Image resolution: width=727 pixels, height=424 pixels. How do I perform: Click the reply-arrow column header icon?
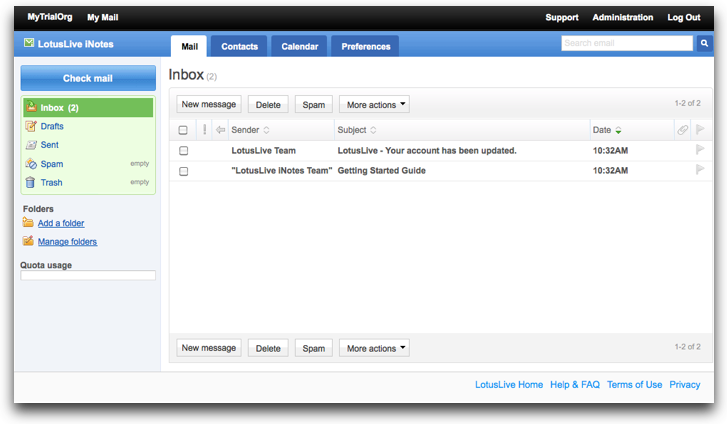click(x=221, y=130)
